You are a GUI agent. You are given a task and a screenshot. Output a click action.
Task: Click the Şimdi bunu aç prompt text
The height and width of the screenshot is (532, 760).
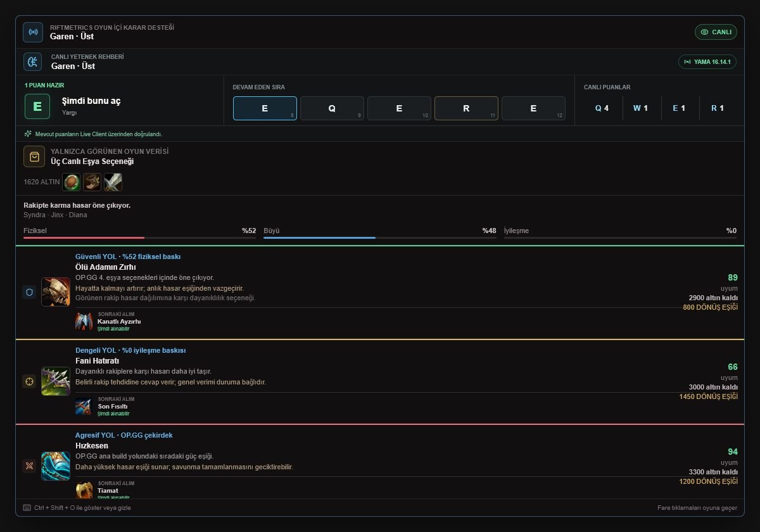coord(91,101)
